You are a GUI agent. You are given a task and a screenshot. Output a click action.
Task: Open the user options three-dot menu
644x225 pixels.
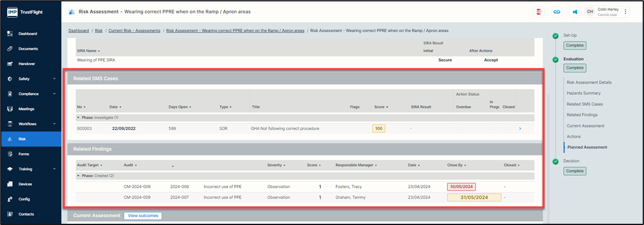(x=625, y=12)
